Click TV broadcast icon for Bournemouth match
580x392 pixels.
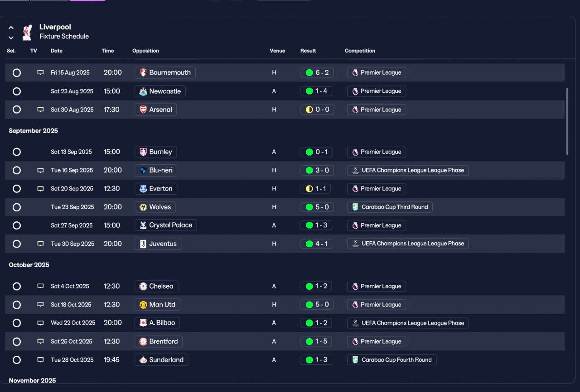click(40, 72)
